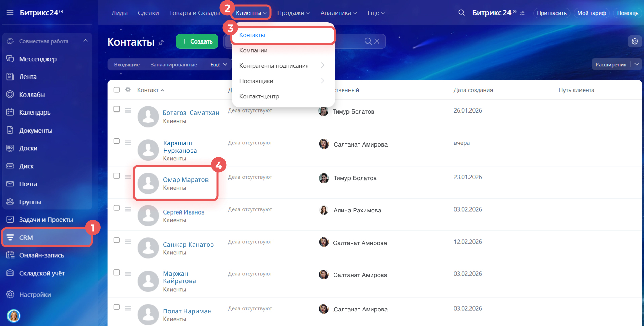The width and height of the screenshot is (644, 326).
Task: Toggle the select-all checkbox in table header
Action: (117, 90)
